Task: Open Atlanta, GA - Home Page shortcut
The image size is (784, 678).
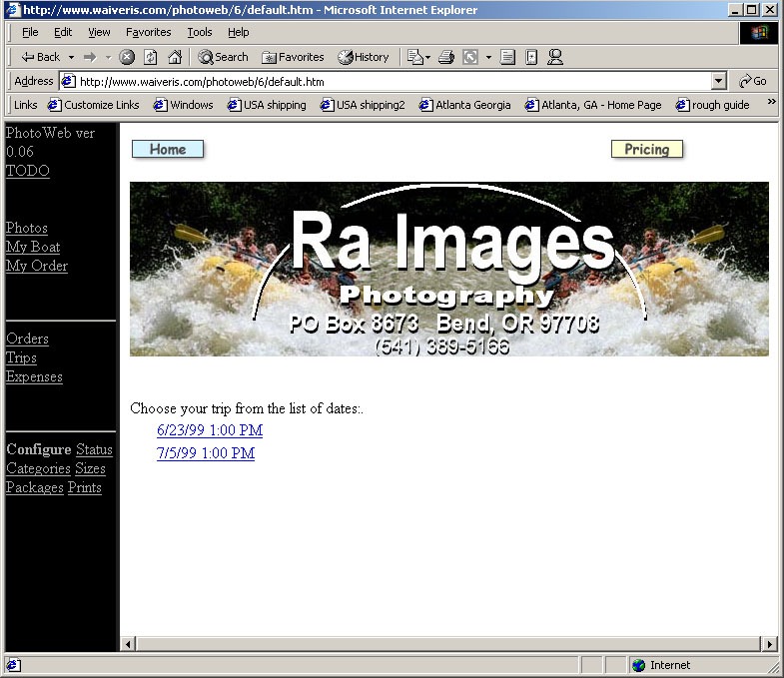Action: [593, 105]
